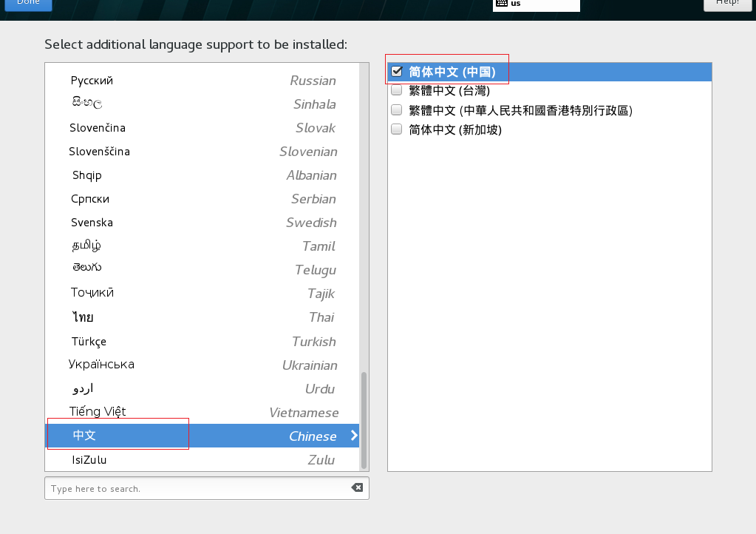756x534 pixels.
Task: Click the keyboard layout icon labeled us
Action: 502,3
